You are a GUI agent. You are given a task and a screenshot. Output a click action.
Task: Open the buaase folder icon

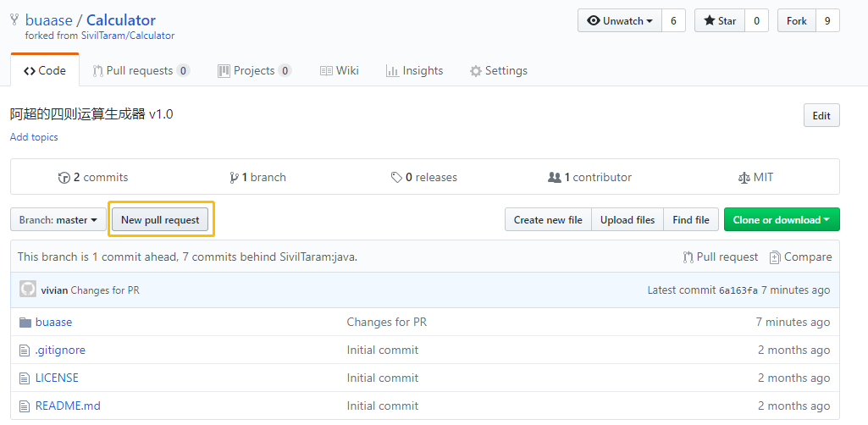pyautogui.click(x=25, y=322)
